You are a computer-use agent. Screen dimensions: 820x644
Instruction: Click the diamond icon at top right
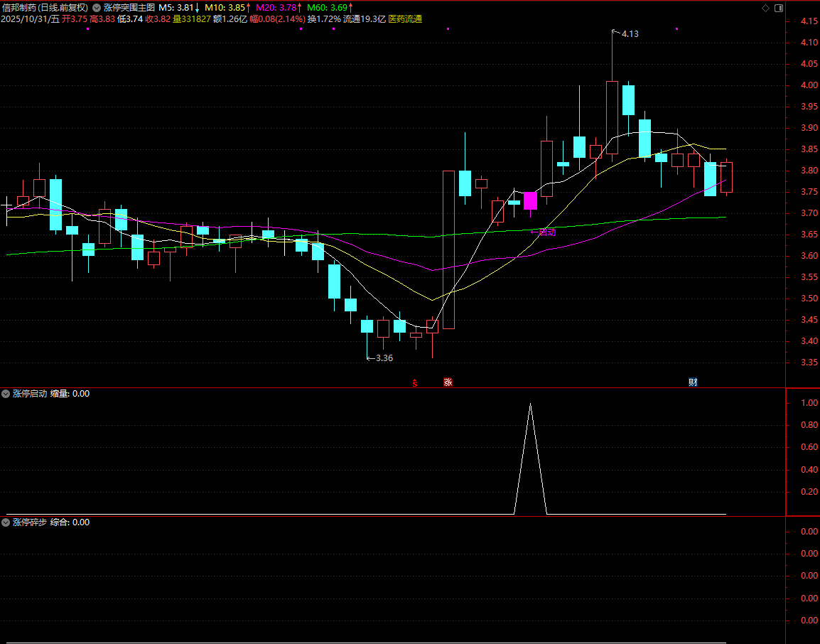[x=765, y=8]
